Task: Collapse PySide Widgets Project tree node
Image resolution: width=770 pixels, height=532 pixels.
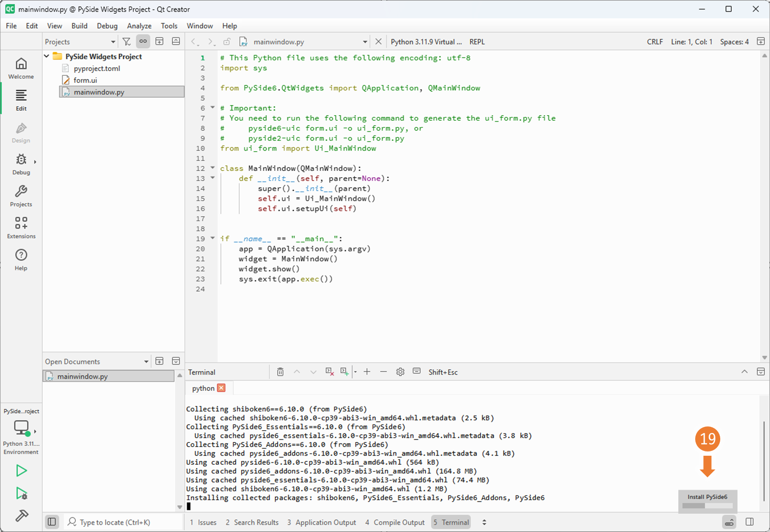Action: tap(47, 56)
